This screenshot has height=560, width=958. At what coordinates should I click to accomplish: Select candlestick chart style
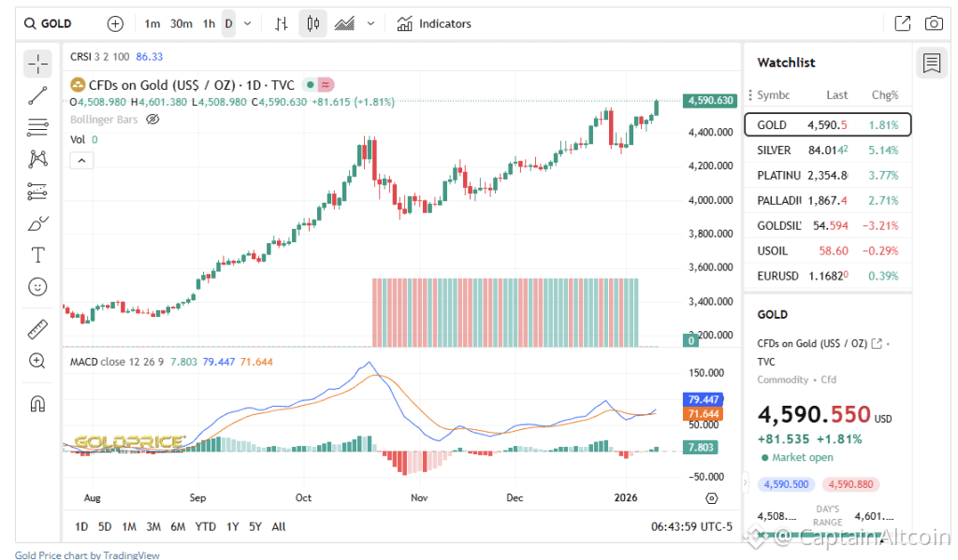point(312,23)
